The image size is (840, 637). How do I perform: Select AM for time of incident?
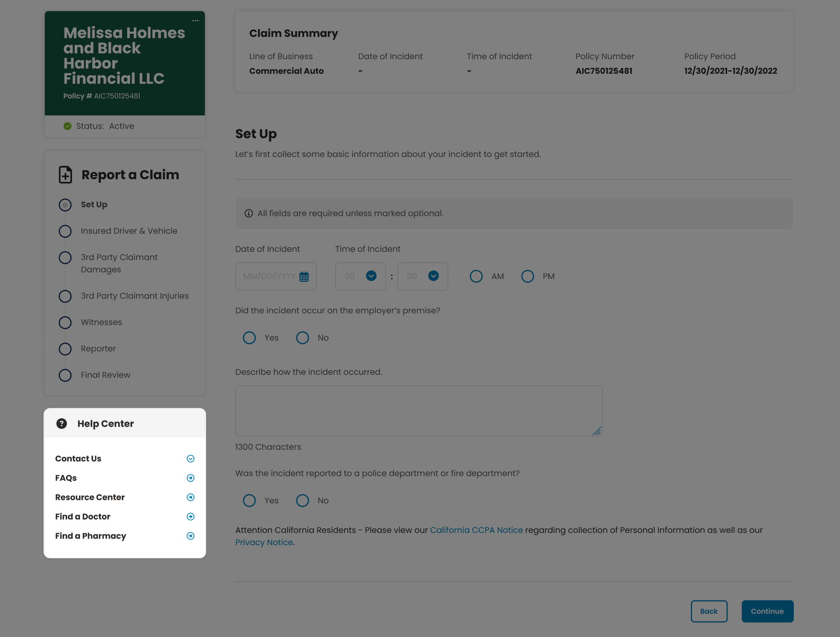pos(476,277)
